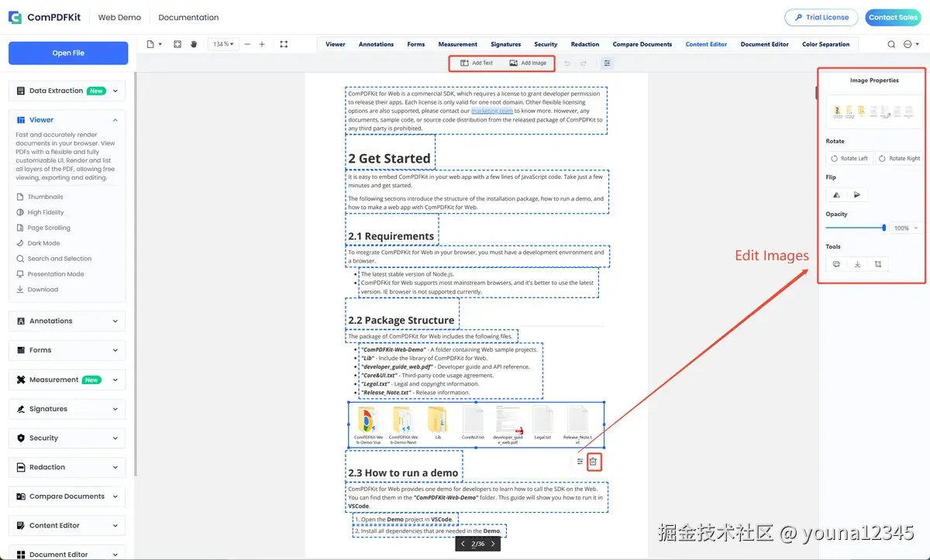
Task: Click the Redo arrow
Action: click(584, 63)
